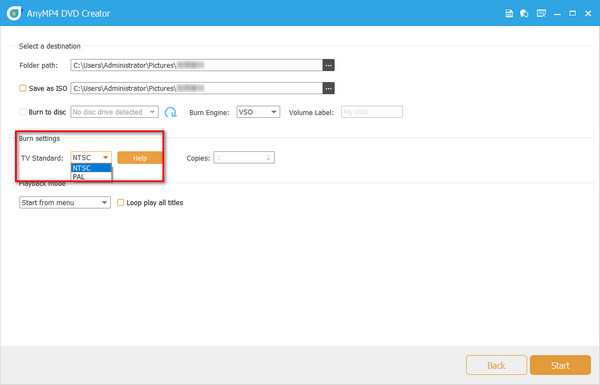Open the Start from menu playback dropdown
600x385 pixels.
point(65,203)
